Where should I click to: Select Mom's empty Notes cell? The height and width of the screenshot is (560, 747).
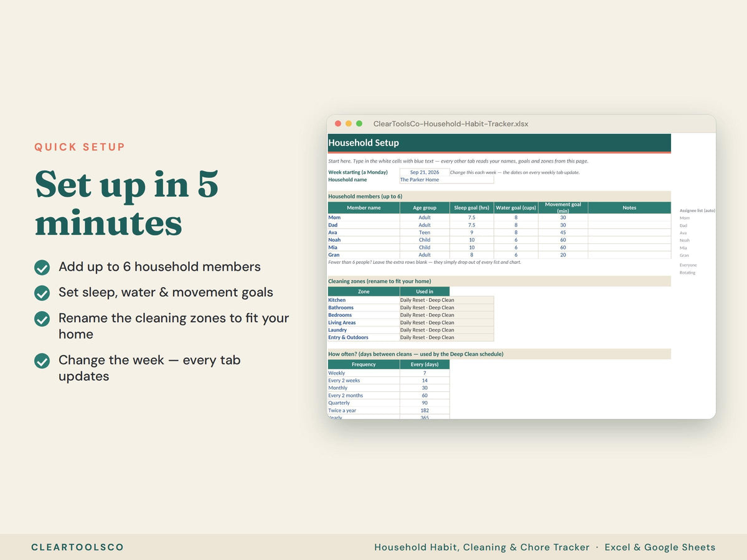(629, 218)
